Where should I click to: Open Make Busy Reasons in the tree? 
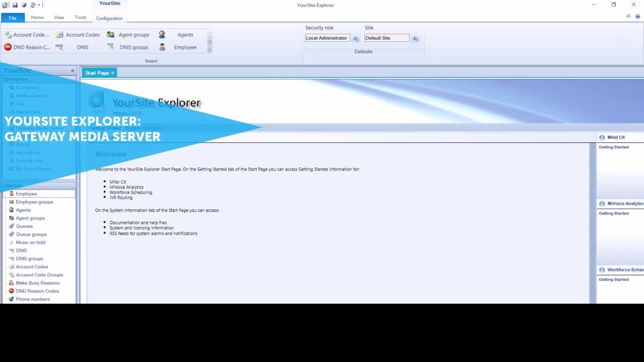pyautogui.click(x=37, y=283)
